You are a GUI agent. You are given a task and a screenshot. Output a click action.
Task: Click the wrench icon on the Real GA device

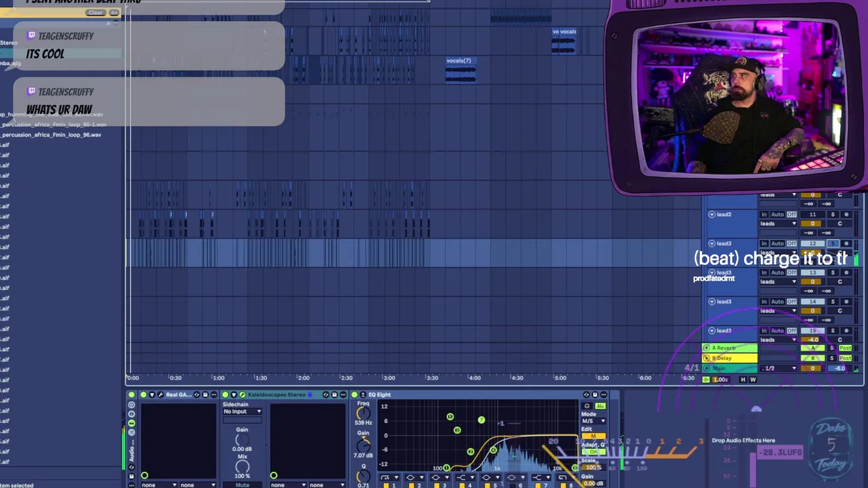(161, 394)
